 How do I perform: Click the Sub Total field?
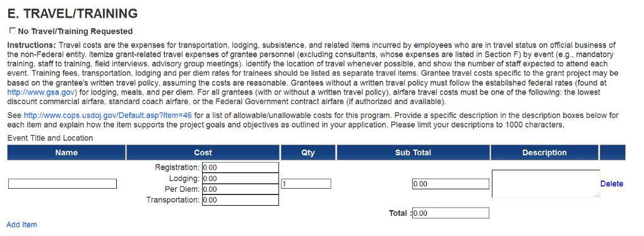[x=451, y=184]
